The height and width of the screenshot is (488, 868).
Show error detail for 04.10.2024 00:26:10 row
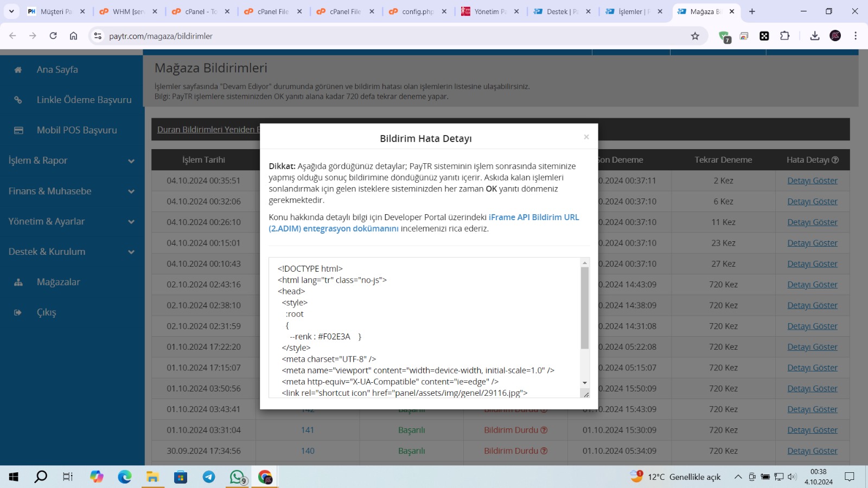click(812, 222)
